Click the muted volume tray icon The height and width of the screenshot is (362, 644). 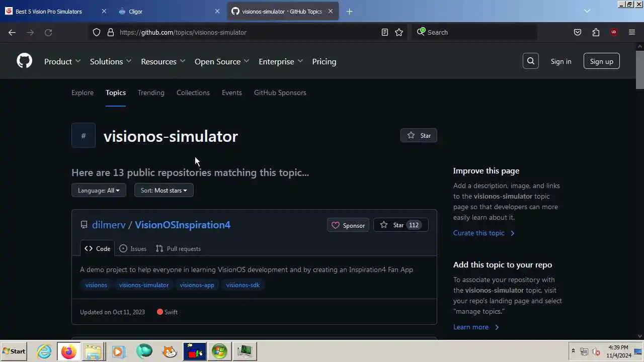[x=596, y=351]
